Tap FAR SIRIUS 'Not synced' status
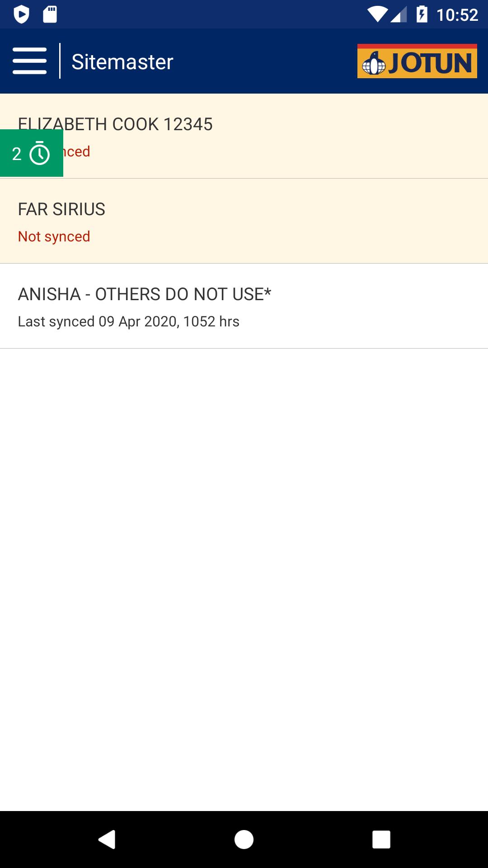Viewport: 488px width, 868px height. pos(54,236)
